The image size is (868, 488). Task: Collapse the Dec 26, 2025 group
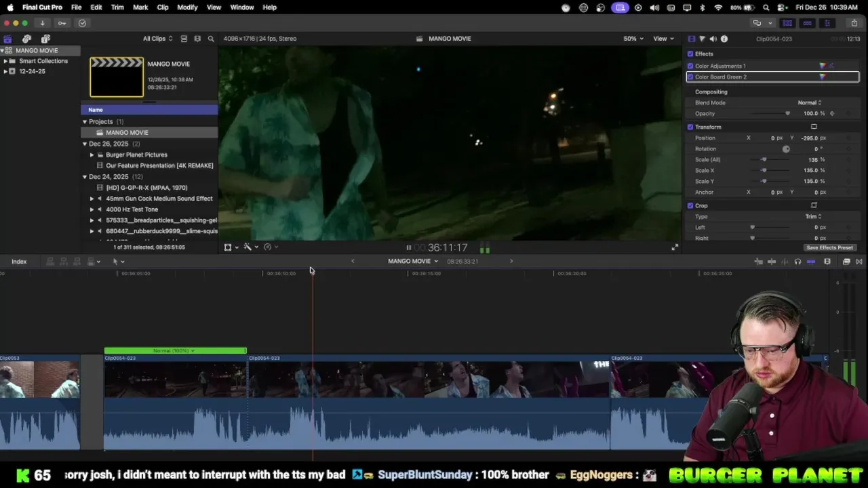pyautogui.click(x=85, y=144)
